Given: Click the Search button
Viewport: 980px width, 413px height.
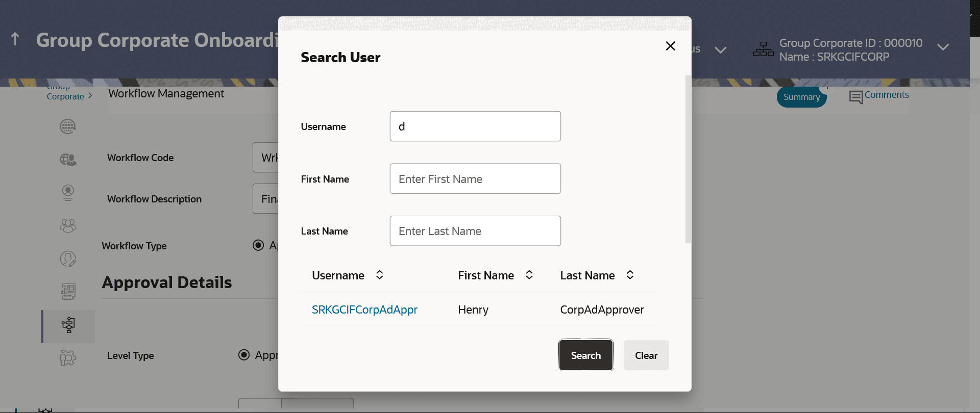Looking at the screenshot, I should [586, 355].
